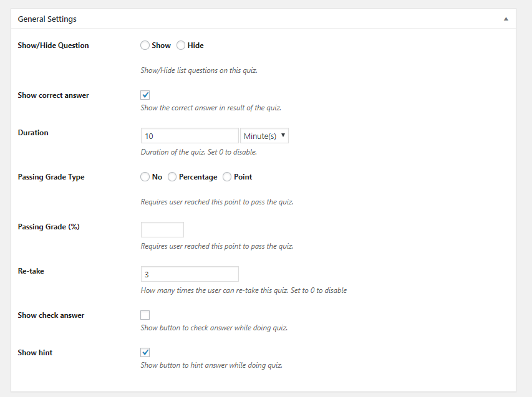Disable the Show hint checkbox
This screenshot has width=532, height=397.
(x=145, y=353)
